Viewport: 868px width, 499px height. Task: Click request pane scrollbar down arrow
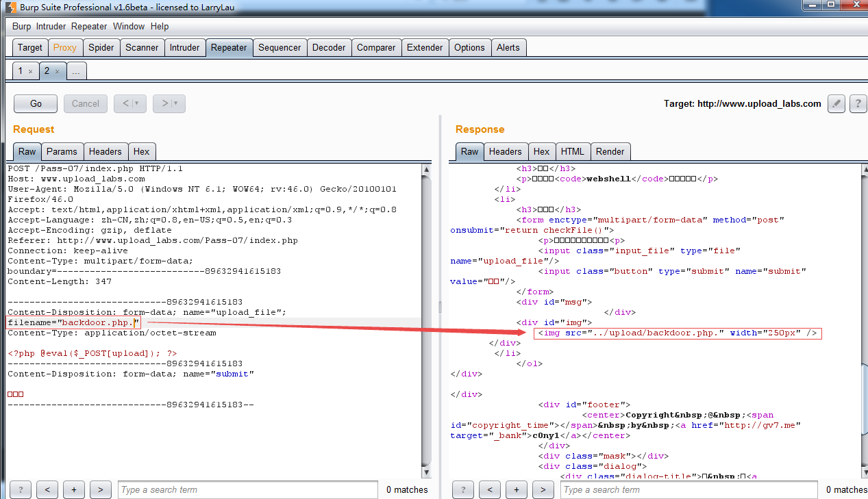(x=426, y=471)
